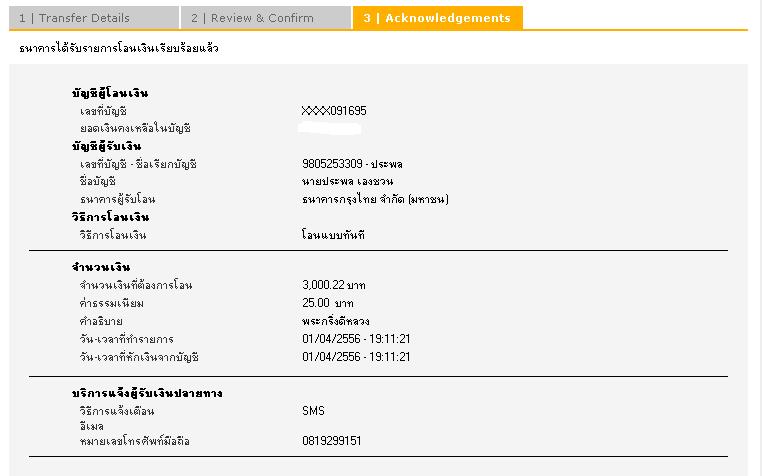Viewport: 762px width, 476px height.
Task: Click the วัน-เวลาที่ทำรายการ label
Action: point(126,340)
